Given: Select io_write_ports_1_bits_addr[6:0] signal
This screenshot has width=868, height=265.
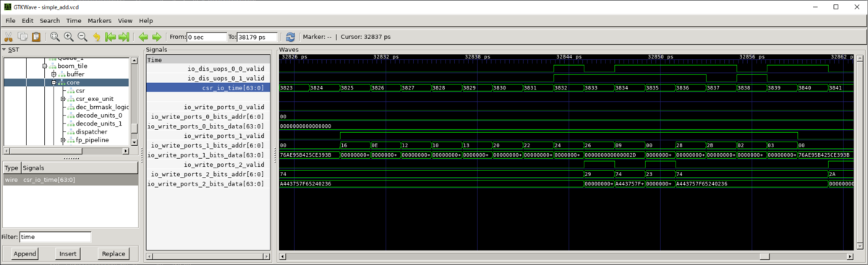Looking at the screenshot, I should coord(208,145).
